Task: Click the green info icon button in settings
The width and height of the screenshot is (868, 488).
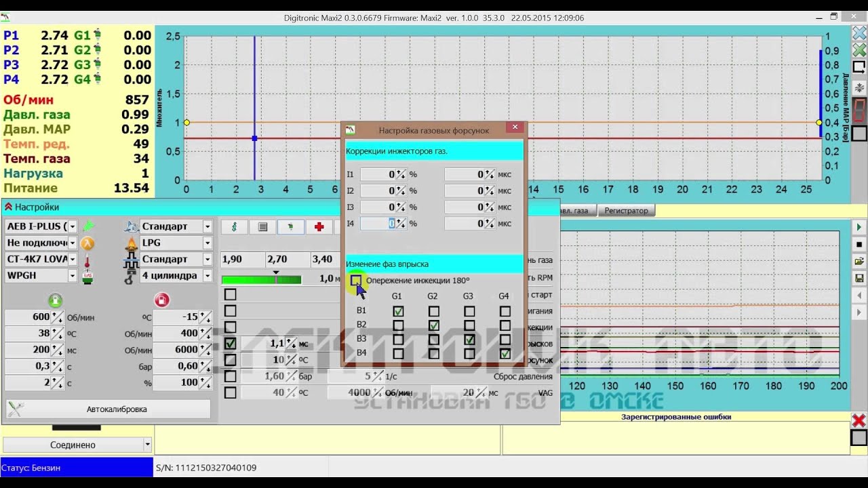Action: point(235,227)
